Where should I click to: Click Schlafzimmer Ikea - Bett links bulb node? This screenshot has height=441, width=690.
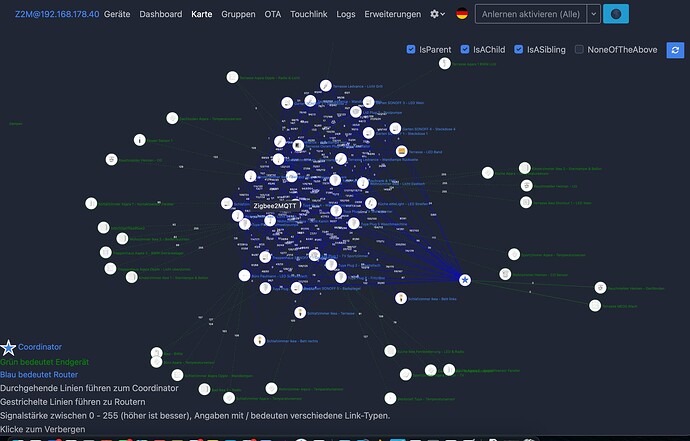pyautogui.click(x=400, y=298)
